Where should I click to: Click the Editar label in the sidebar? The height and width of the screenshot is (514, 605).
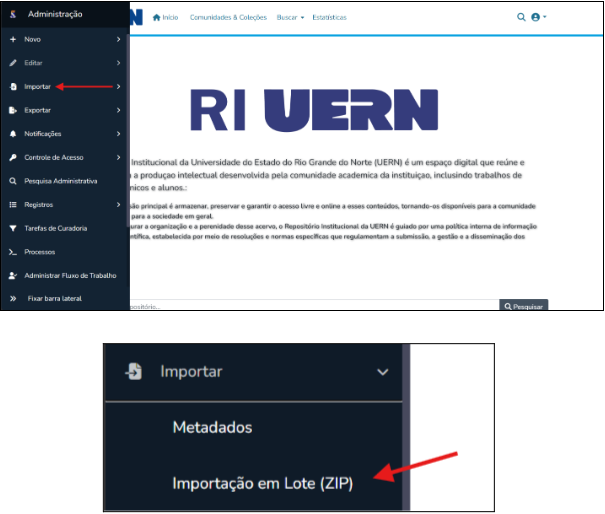[x=33, y=63]
